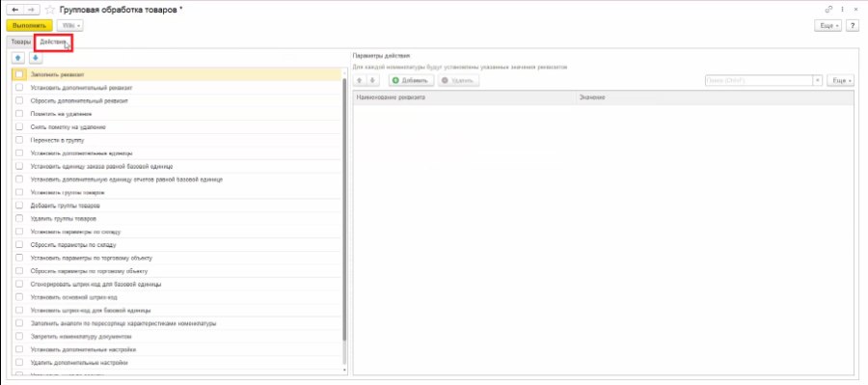The width and height of the screenshot is (868, 385).
Task: Select row Установить основной штрих-код
Action: tap(176, 297)
